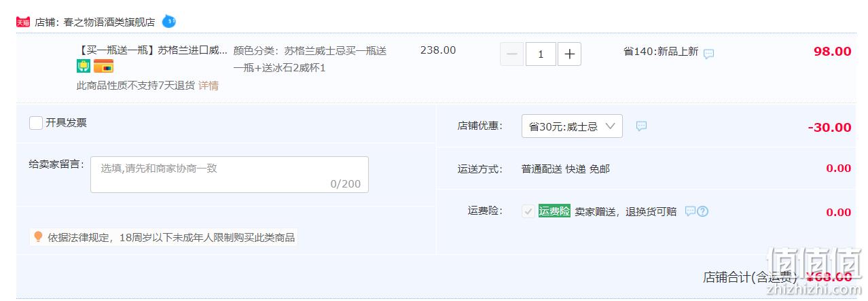Click the green 运费险 label badge
868x301 pixels.
coord(554,211)
